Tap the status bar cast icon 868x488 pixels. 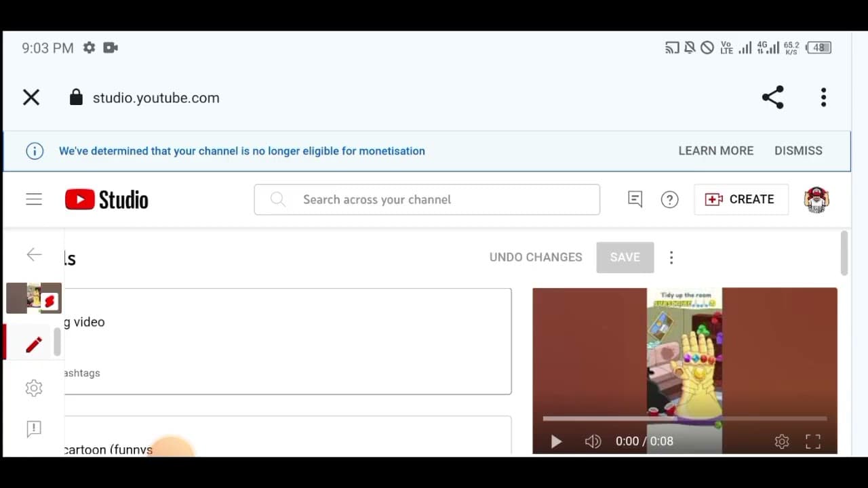[x=672, y=47]
